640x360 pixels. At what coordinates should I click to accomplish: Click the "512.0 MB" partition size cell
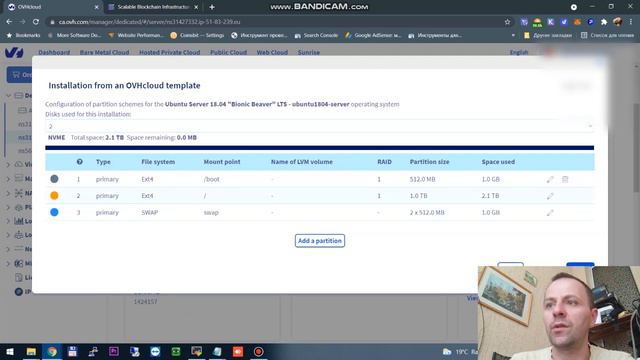pos(422,179)
